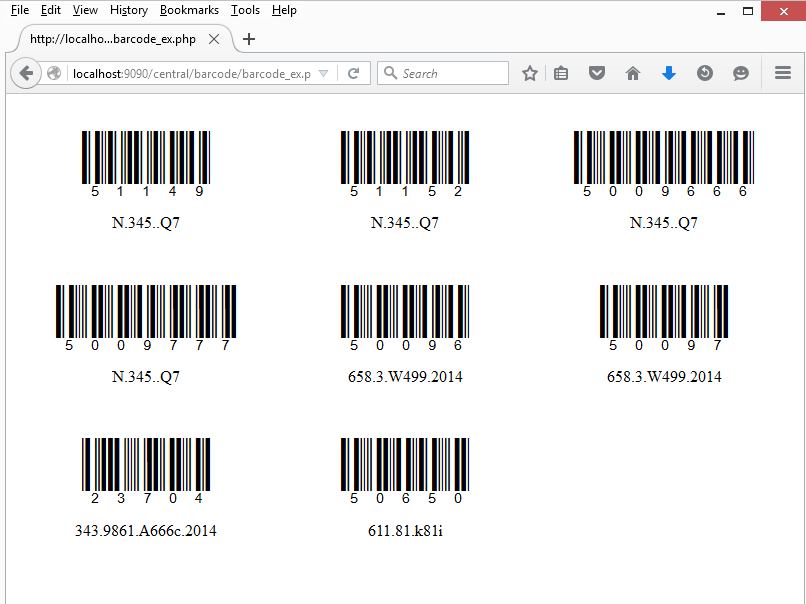Viewport: 806px width, 604px height.
Task: Go to the Firefox Home page
Action: (633, 73)
